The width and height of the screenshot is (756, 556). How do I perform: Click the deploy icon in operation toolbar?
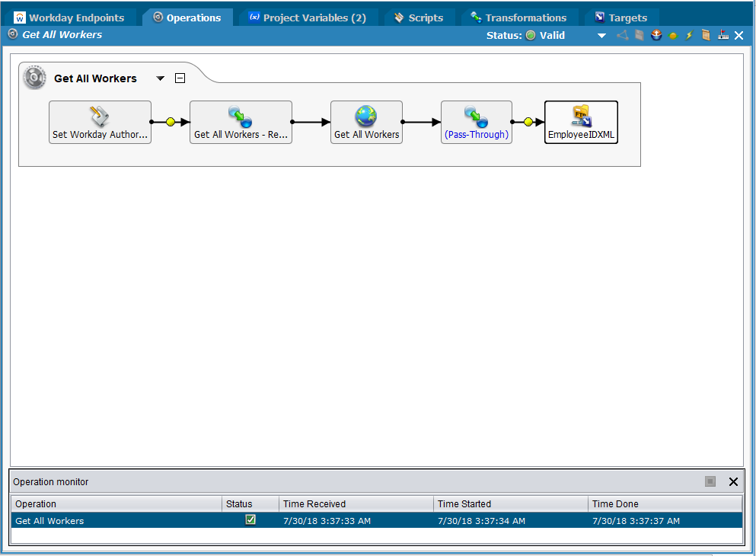pyautogui.click(x=656, y=35)
